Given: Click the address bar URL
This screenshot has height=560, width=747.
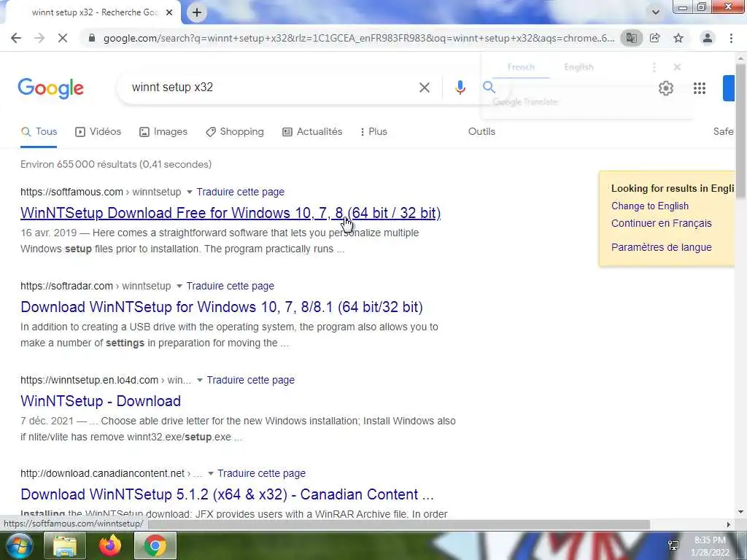Looking at the screenshot, I should point(359,38).
